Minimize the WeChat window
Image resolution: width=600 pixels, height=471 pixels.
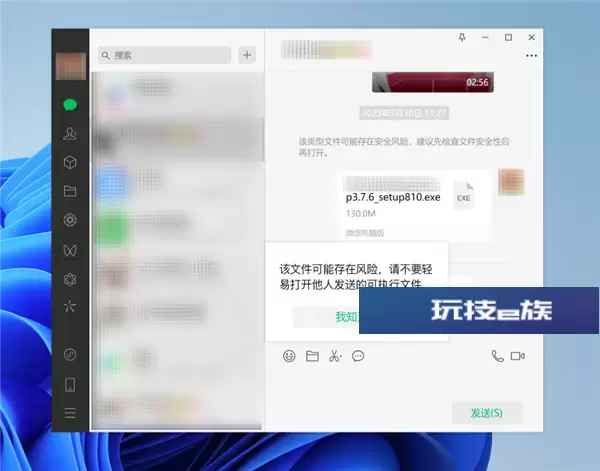[x=485, y=37]
